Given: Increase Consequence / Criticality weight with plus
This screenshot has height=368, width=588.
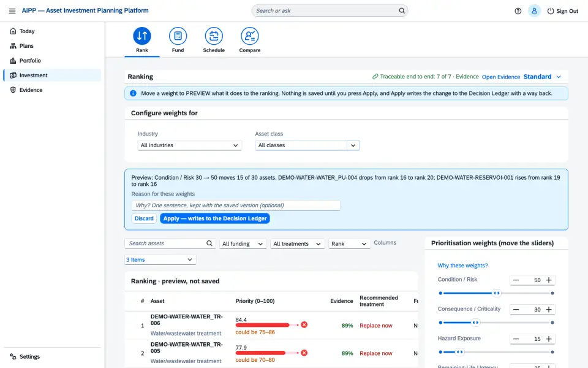Looking at the screenshot, I should pos(549,309).
